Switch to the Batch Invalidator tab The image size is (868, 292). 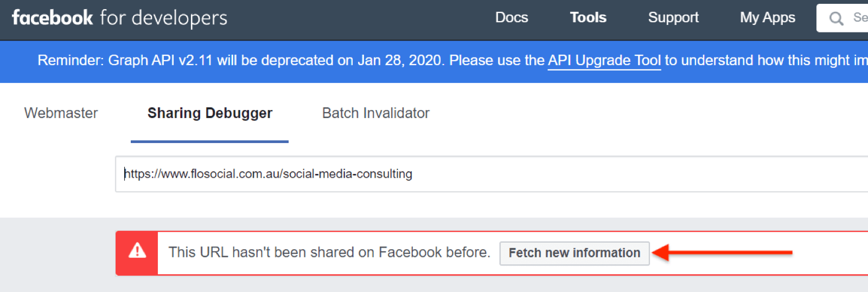(x=375, y=113)
